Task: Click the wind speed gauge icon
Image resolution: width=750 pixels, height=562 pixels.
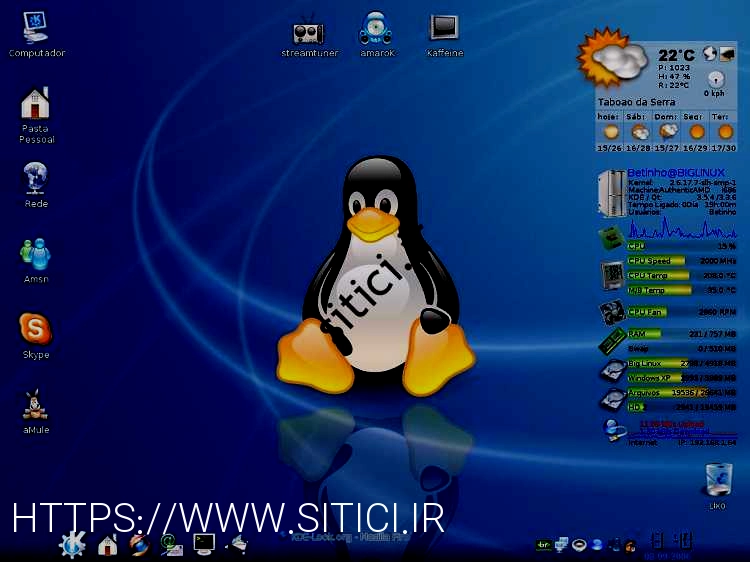Action: [715, 79]
